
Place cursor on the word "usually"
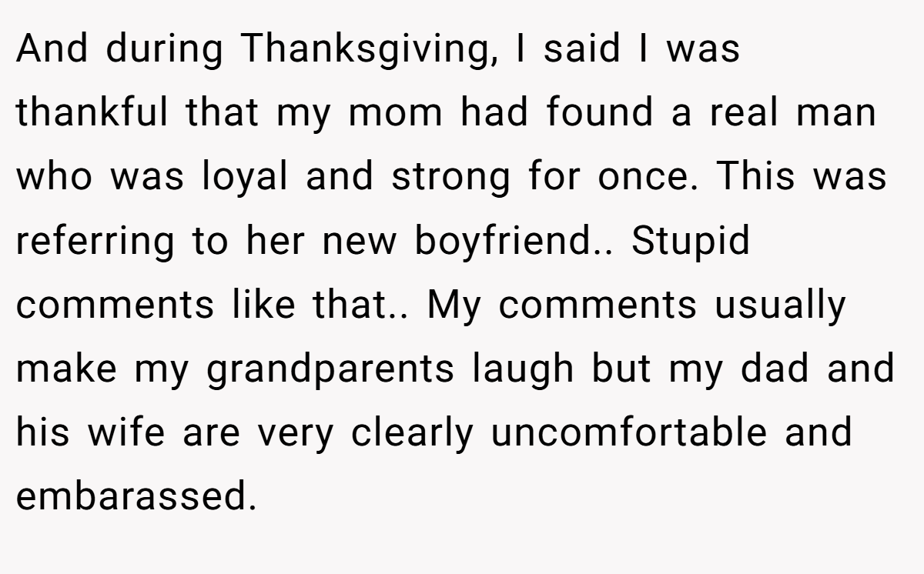[x=780, y=306]
